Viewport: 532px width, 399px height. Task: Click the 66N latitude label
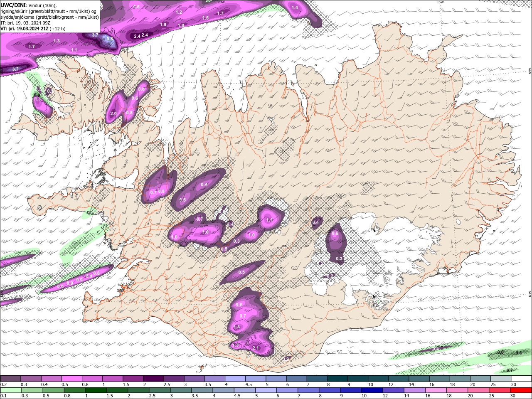(x=530, y=71)
